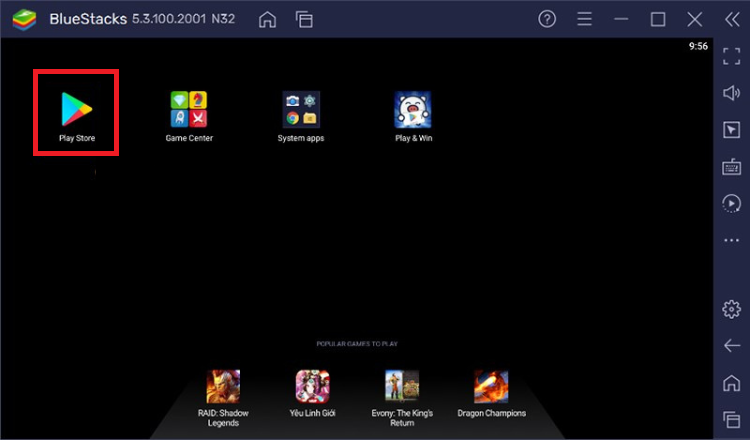Open recent apps icon in sidebar

[x=731, y=419]
